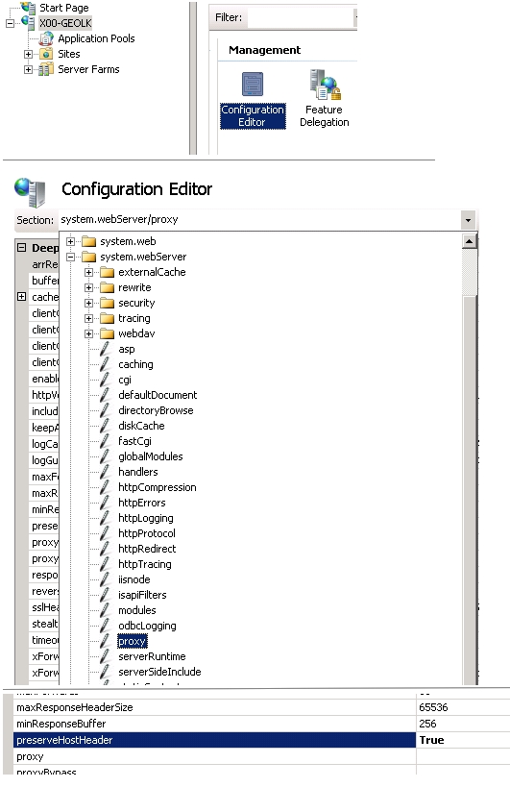Choose the serverRuntime section

[x=152, y=656]
